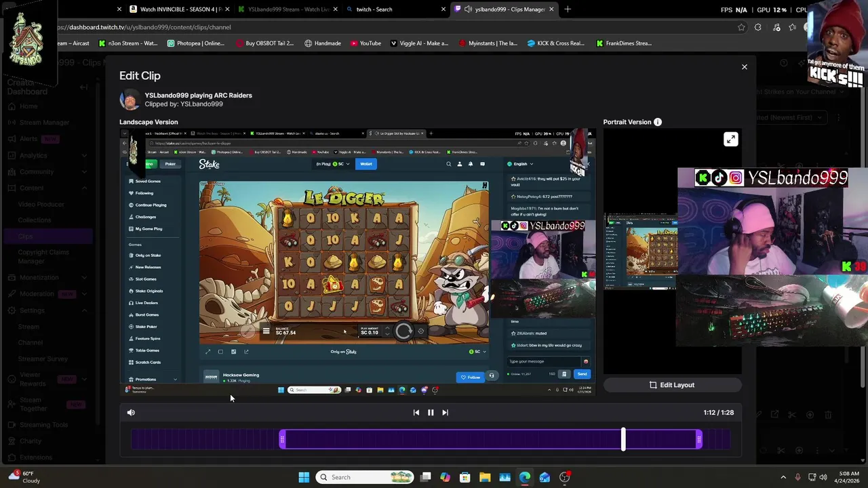Open OBS Studio from taskbar
Image resolution: width=868 pixels, height=488 pixels.
[564, 477]
